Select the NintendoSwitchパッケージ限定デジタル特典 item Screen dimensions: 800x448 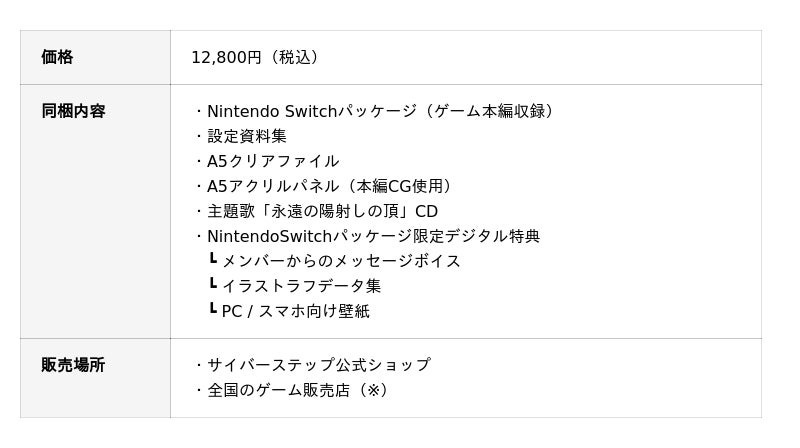pos(373,236)
